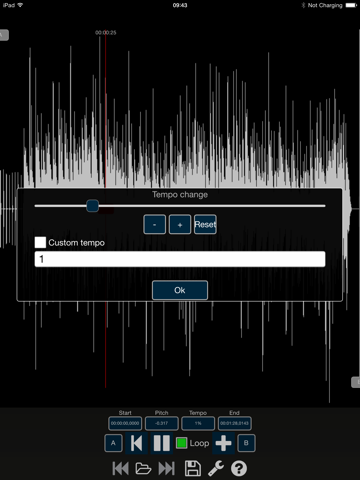The width and height of the screenshot is (360, 480).
Task: Click the Tempo change slider handle
Action: (x=92, y=206)
